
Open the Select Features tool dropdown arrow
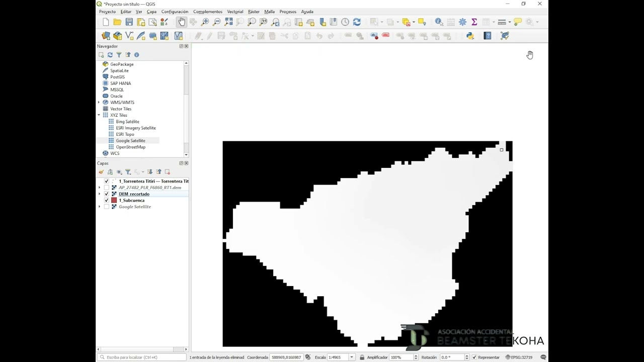click(381, 22)
